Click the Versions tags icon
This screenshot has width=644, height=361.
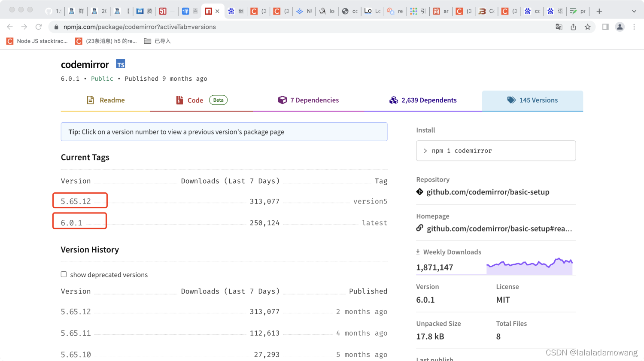[x=511, y=100]
